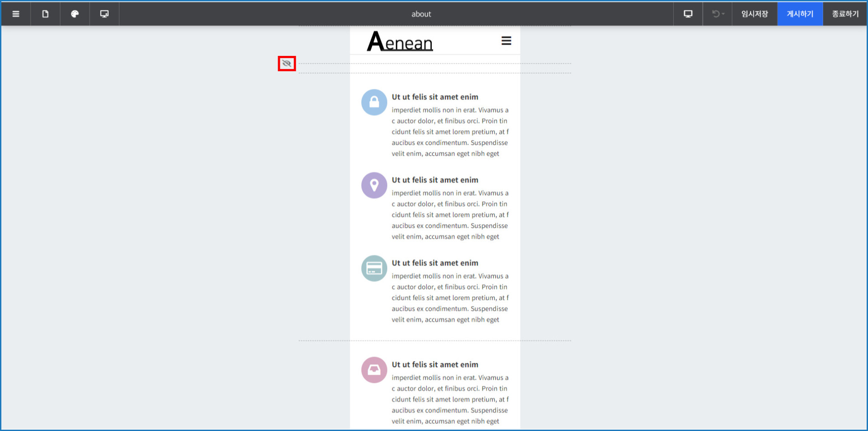Image resolution: width=868 pixels, height=431 pixels.
Task: Select the heading beside the inbox icon
Action: pyautogui.click(x=435, y=365)
